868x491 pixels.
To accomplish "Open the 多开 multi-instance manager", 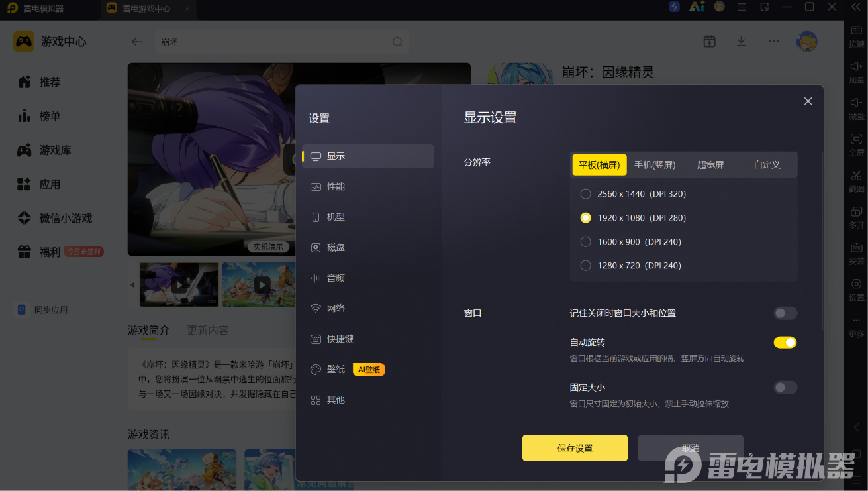I will point(857,218).
